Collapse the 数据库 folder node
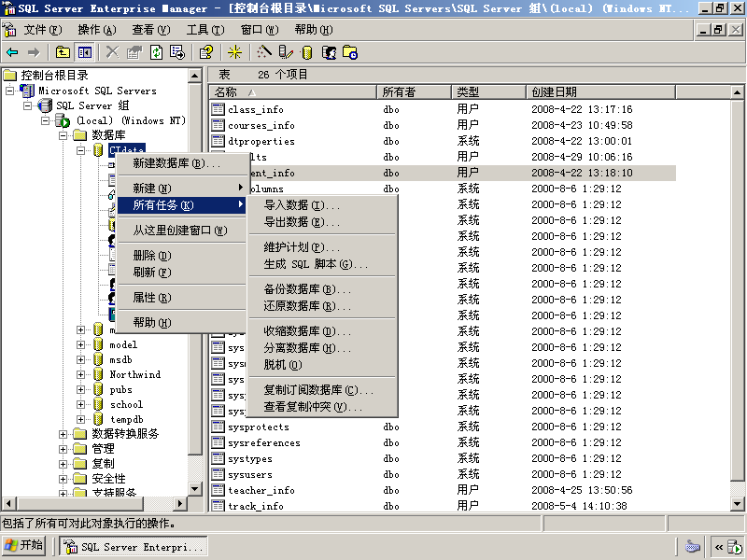The width and height of the screenshot is (747, 560). click(63, 135)
